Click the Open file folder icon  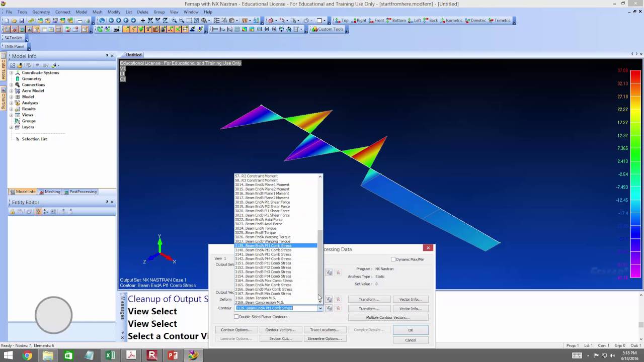(x=14, y=21)
